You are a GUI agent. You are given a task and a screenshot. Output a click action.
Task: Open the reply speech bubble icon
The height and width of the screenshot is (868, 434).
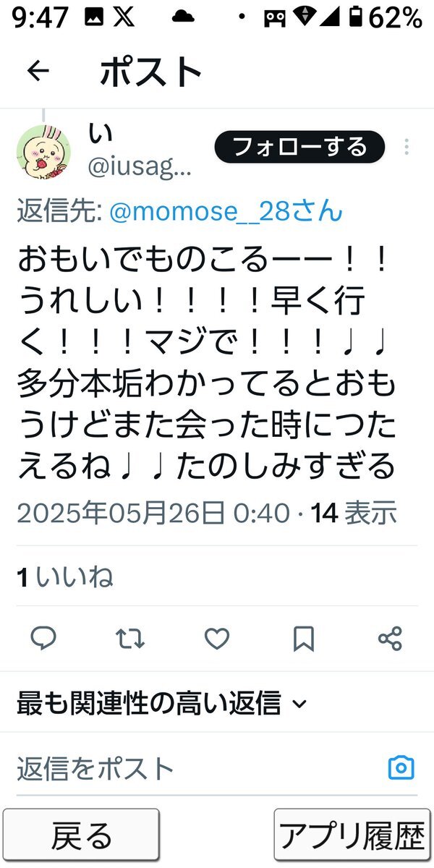click(x=43, y=638)
